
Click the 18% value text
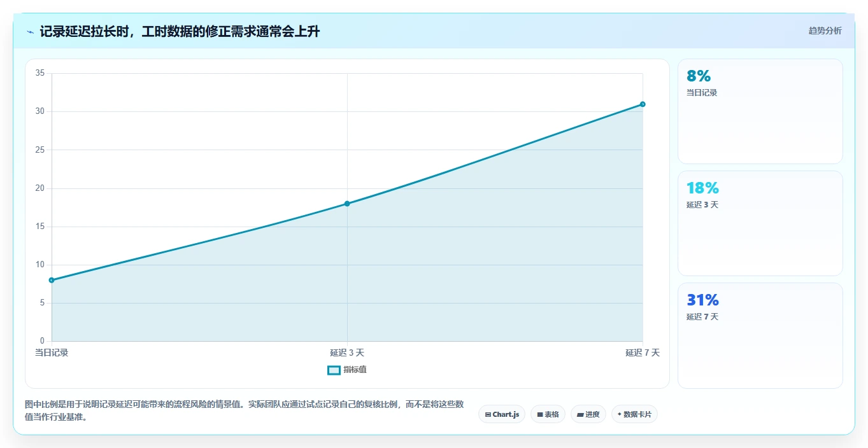click(702, 188)
